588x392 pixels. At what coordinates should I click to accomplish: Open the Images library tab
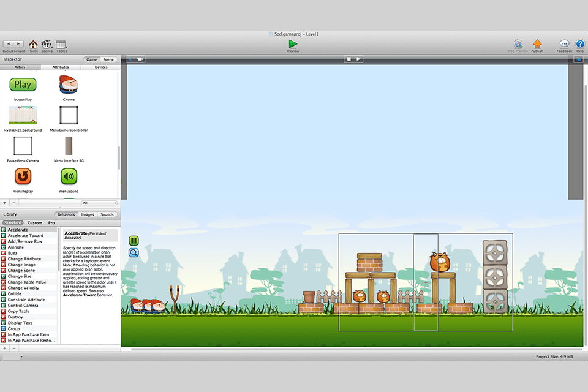(88, 214)
